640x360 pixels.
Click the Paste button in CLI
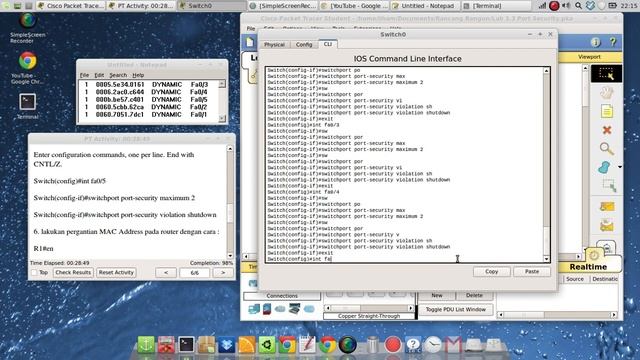pos(532,271)
